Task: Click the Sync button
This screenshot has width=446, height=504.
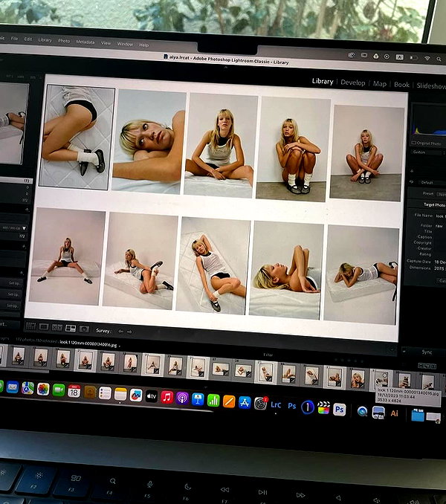Action: click(x=427, y=352)
